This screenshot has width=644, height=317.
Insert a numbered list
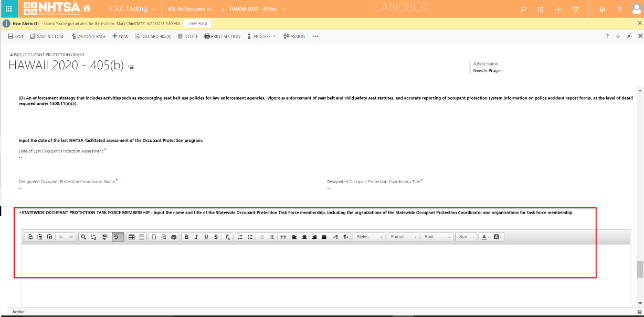click(x=240, y=237)
